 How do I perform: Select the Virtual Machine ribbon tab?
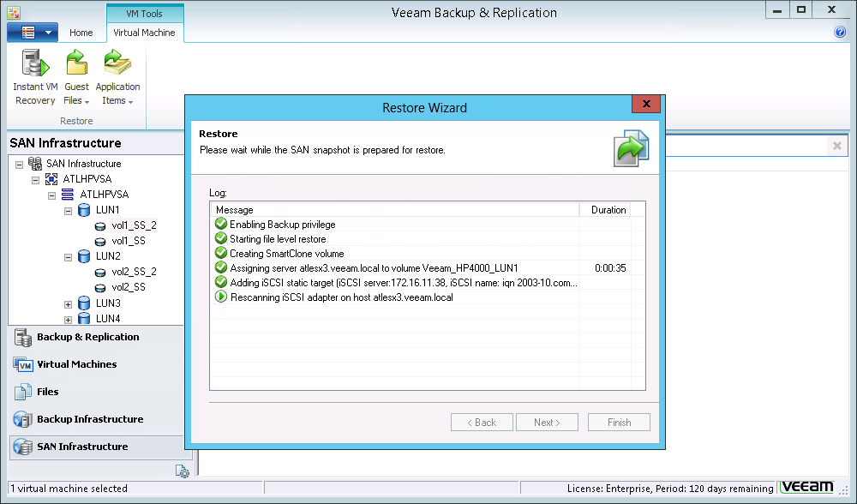144,33
